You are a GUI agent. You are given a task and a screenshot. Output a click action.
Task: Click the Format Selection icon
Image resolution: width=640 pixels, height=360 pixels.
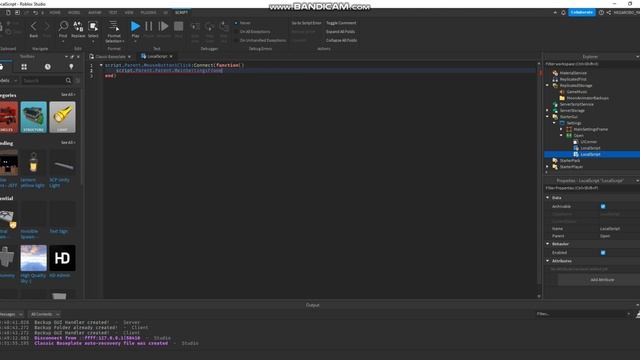pos(114,26)
